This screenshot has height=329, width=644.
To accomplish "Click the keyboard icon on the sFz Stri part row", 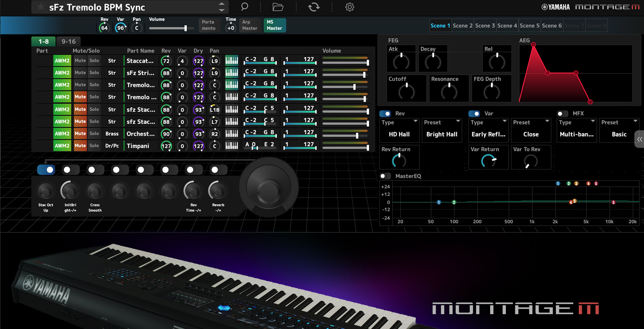I will point(231,73).
